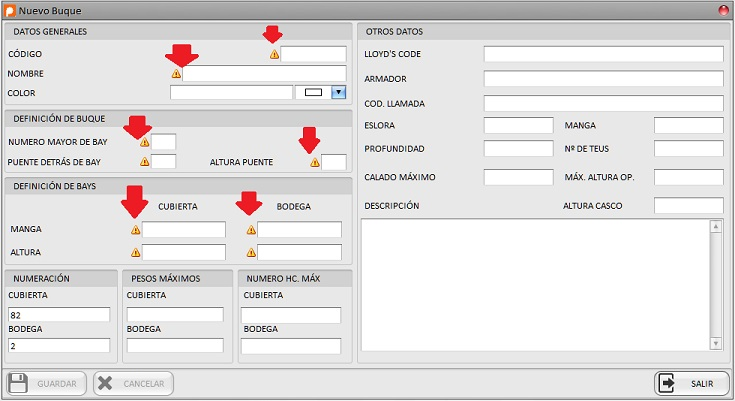Screen dimensions: 735x401
Task: Focus the NUMERO MAYOR DE BAY field
Action: pyautogui.click(x=164, y=142)
